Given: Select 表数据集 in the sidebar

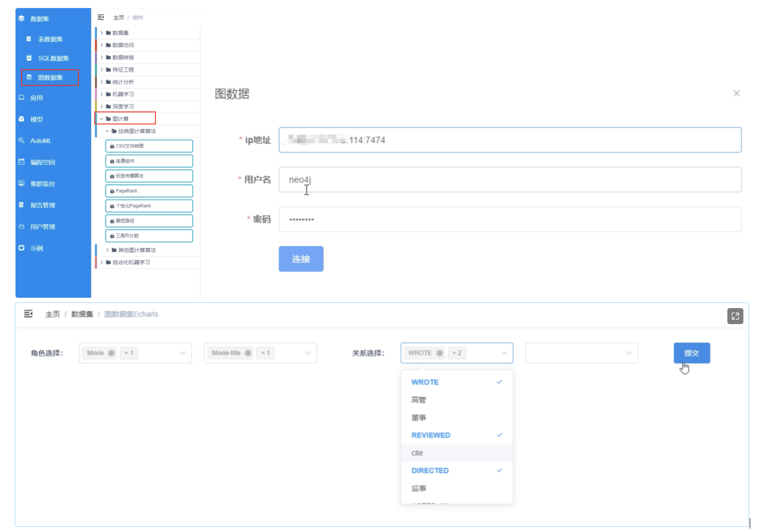Looking at the screenshot, I should [50, 39].
